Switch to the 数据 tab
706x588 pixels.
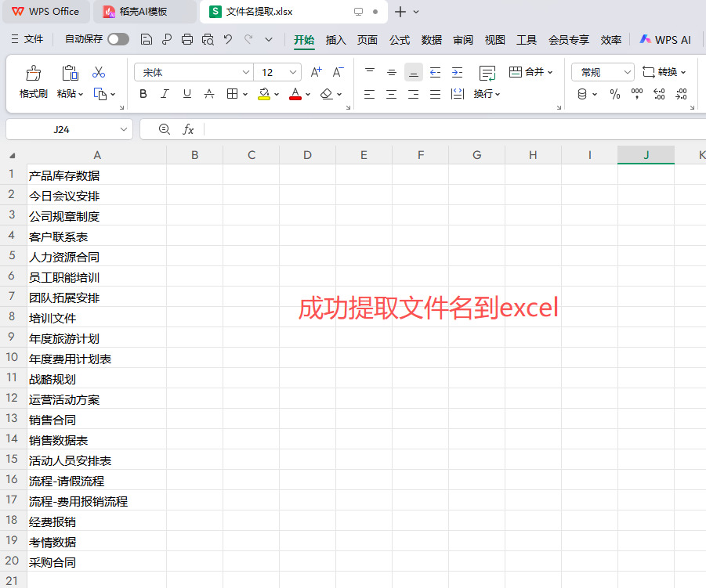[x=431, y=40]
